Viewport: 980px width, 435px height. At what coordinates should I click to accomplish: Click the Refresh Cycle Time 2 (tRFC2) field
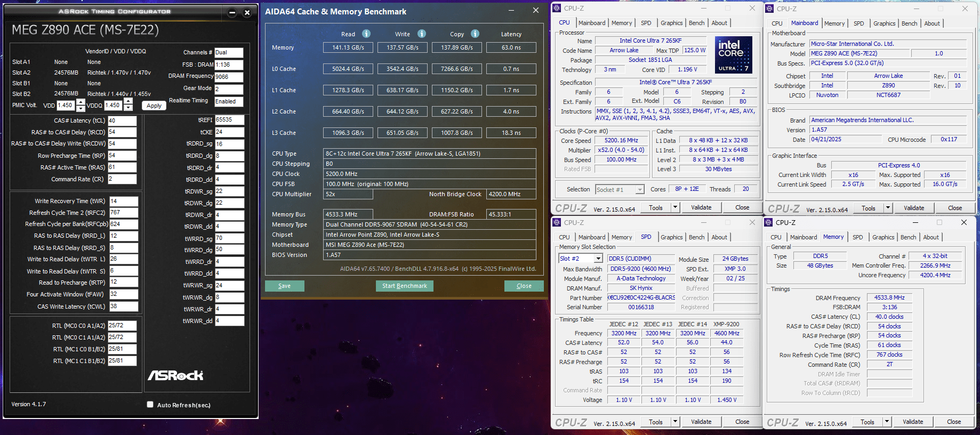pos(124,212)
